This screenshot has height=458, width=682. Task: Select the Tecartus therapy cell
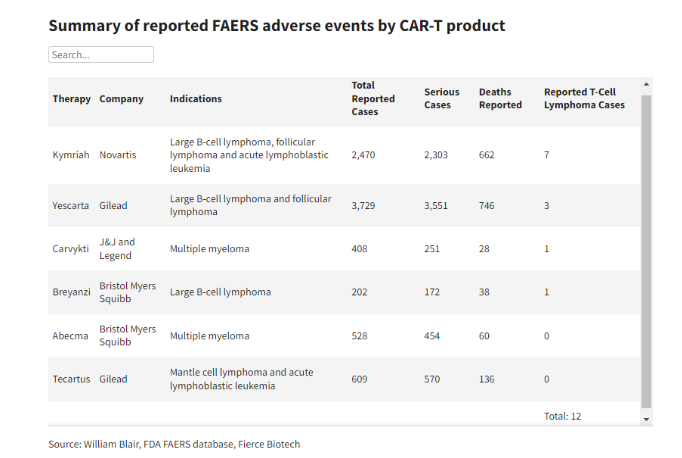point(71,379)
